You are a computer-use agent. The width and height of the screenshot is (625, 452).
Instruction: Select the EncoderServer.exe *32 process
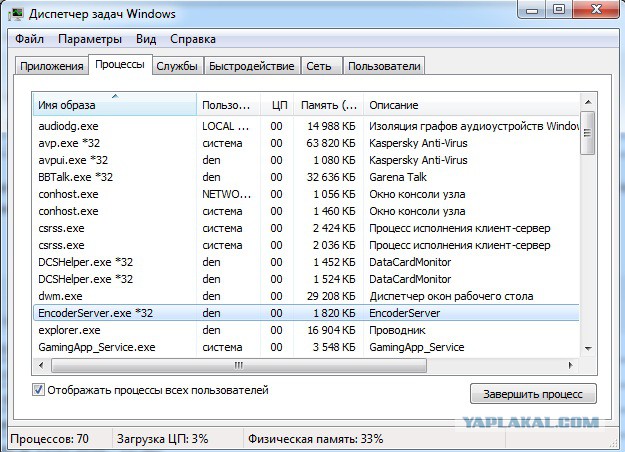(x=306, y=313)
